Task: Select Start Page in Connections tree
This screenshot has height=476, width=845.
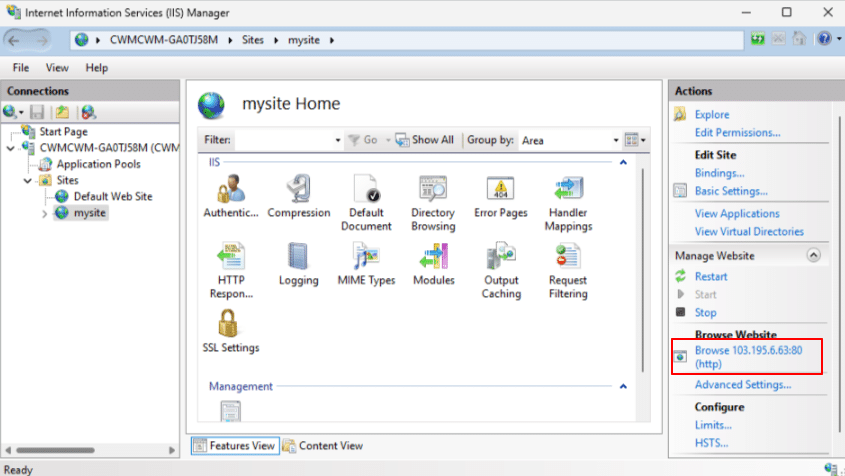Action: coord(63,132)
